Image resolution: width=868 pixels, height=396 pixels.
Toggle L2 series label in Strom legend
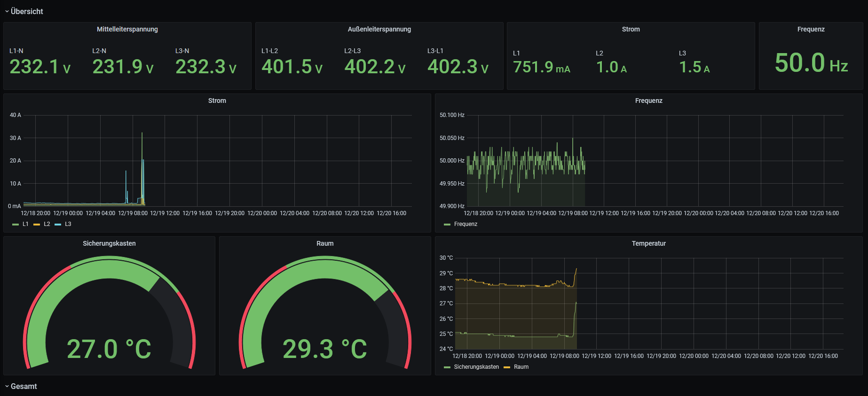47,224
